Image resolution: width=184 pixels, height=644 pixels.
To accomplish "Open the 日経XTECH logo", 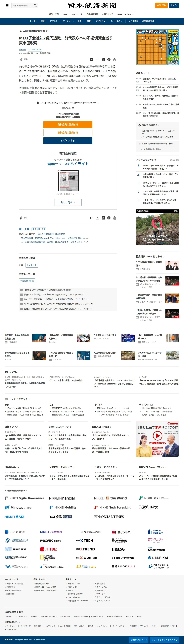I will click(85, 541).
